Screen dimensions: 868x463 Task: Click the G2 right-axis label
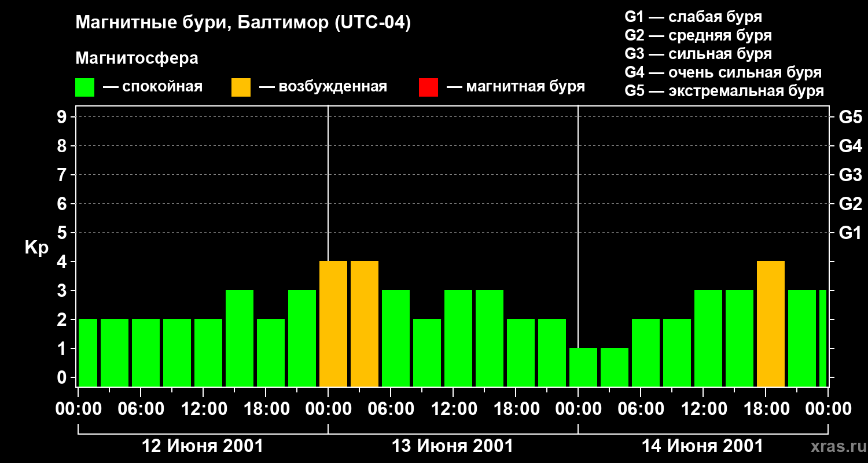pyautogui.click(x=850, y=204)
